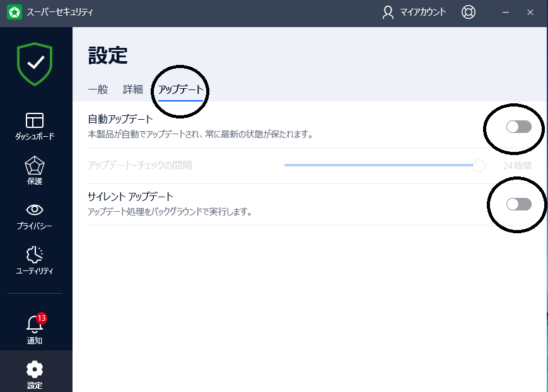Open the ダッシュボード panel from the sidebar
548x392 pixels.
pos(35,124)
